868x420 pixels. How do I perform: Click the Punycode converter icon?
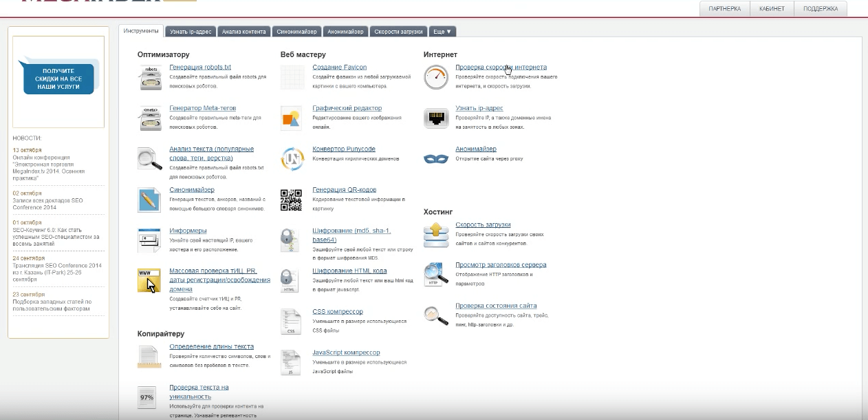coord(292,159)
